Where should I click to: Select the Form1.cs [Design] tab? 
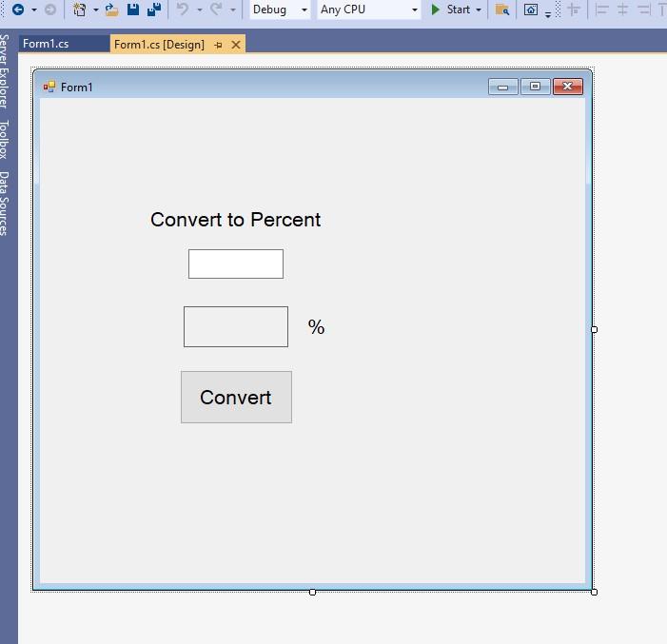coord(159,45)
